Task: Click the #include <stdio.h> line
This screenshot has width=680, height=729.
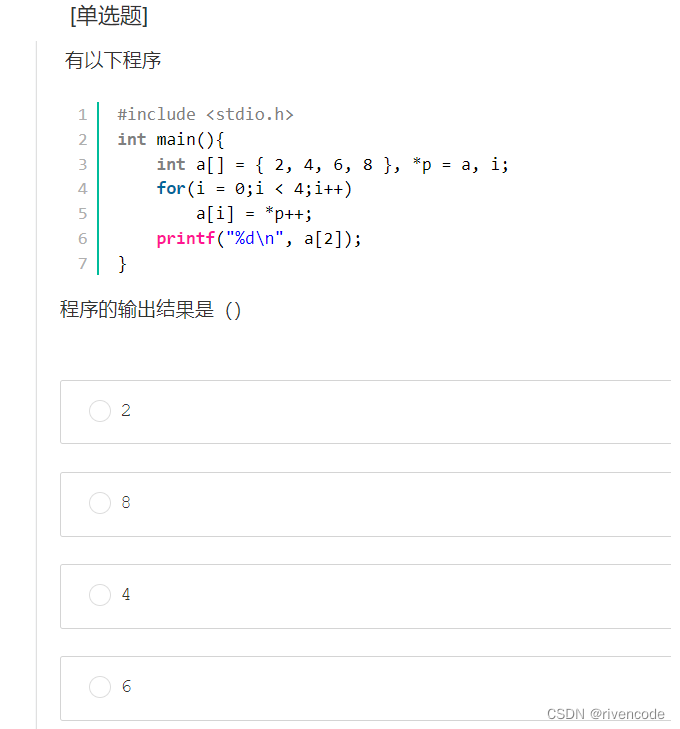Action: tap(205, 115)
